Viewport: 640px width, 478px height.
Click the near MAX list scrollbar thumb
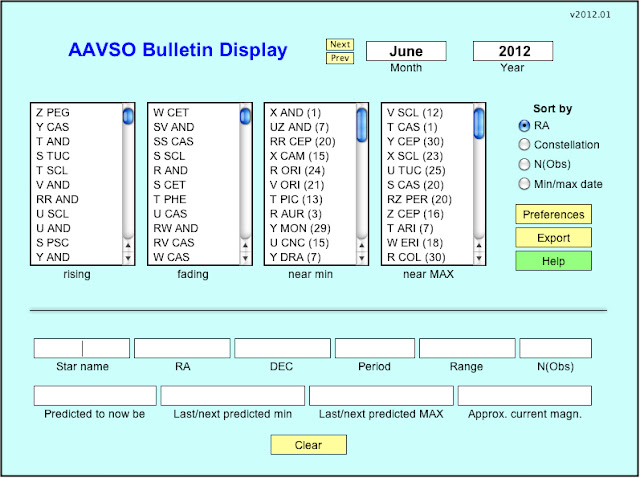tap(479, 123)
